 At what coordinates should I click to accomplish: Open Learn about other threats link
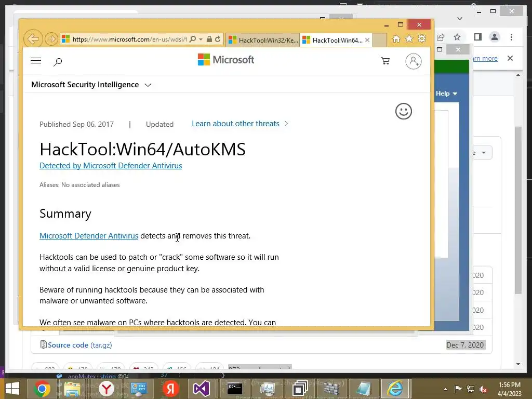(x=240, y=124)
